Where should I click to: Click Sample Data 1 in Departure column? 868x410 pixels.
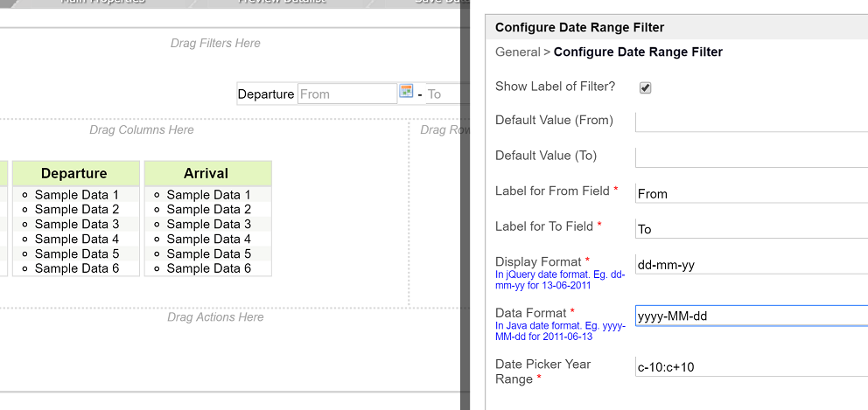coord(77,195)
